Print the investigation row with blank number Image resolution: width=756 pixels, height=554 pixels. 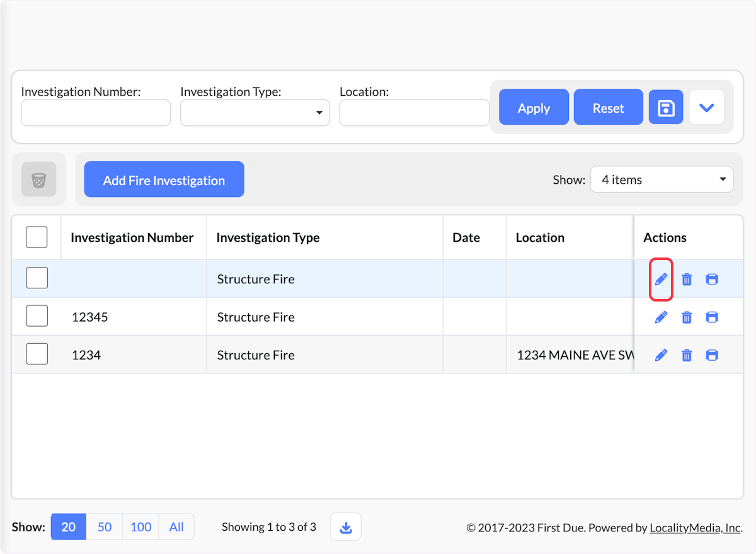pos(712,279)
